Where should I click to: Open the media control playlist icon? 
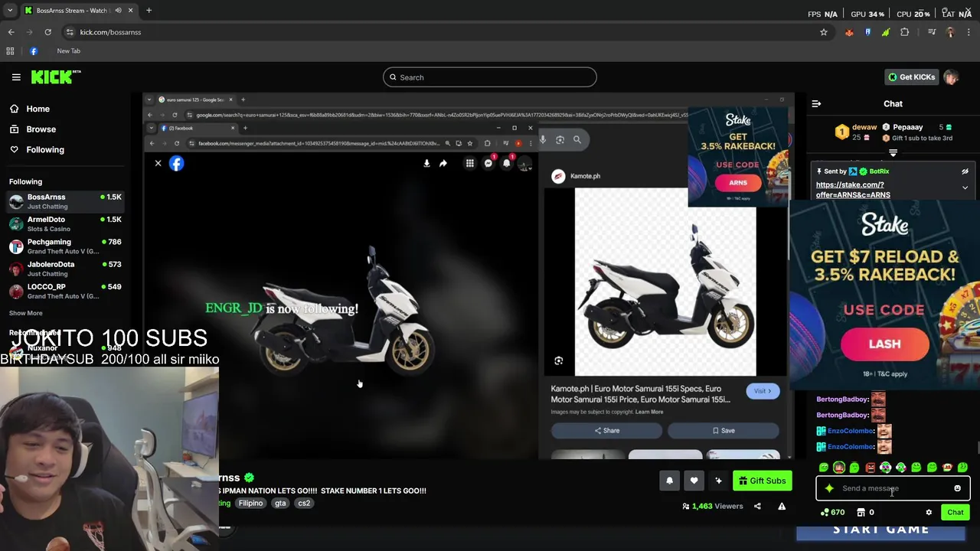(932, 32)
